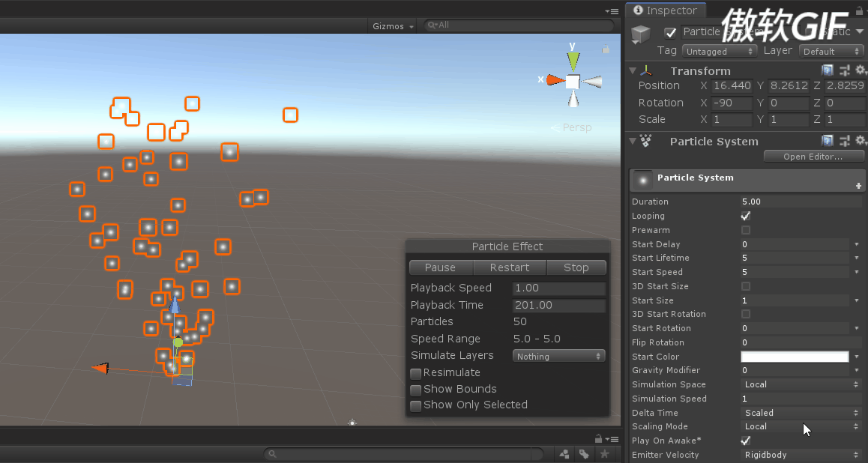Click the Particle System component icon
This screenshot has width=868, height=463.
click(x=646, y=141)
